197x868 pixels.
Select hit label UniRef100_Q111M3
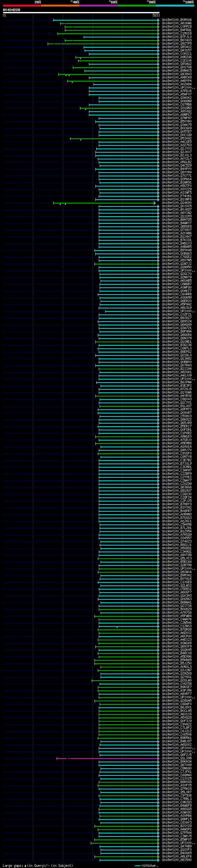pos(177,216)
